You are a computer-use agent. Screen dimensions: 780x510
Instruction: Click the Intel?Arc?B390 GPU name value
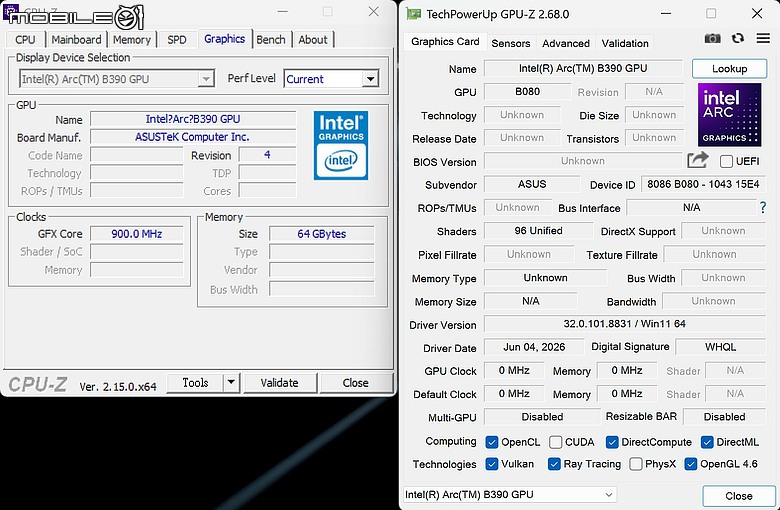(193, 119)
